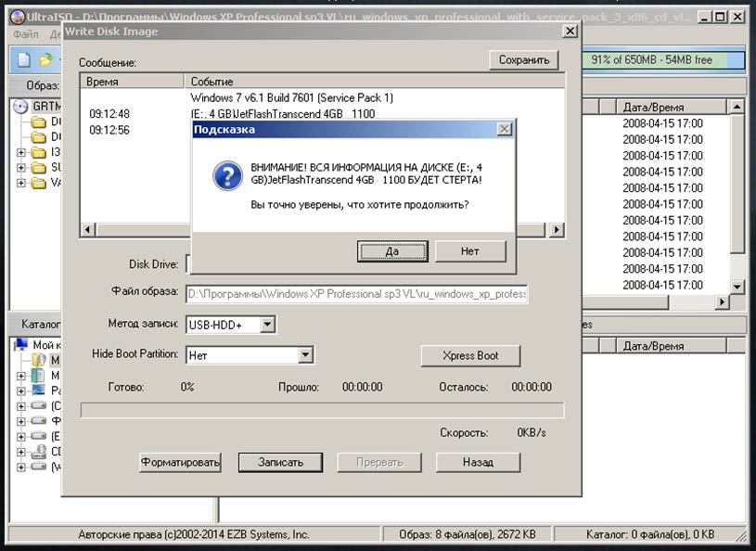This screenshot has width=756, height=551.
Task: Open the Файл menu
Action: tap(26, 34)
